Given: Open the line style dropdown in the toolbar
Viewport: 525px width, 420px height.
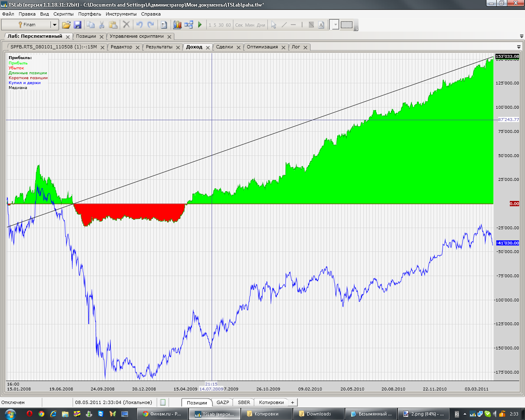Looking at the screenshot, I should pos(335,25).
